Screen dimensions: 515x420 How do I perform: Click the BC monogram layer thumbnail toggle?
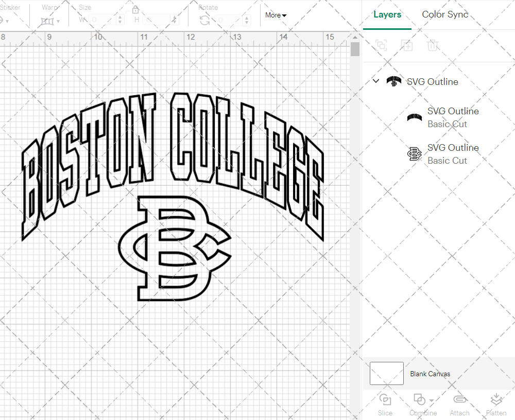415,153
